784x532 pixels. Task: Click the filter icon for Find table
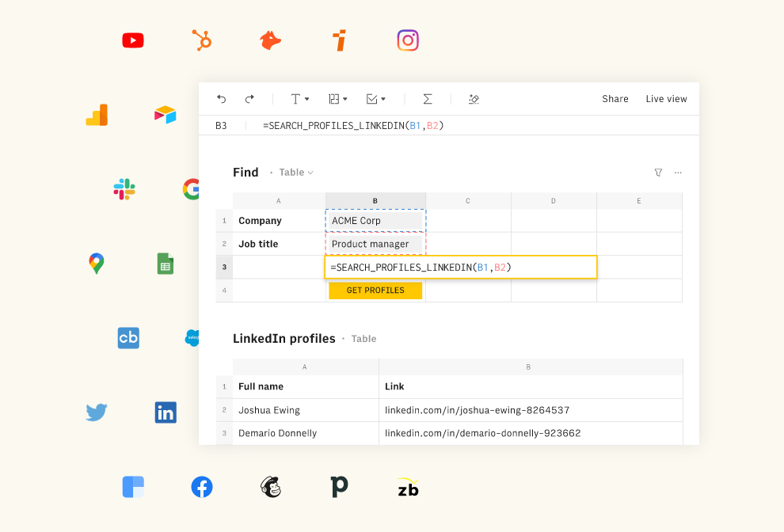[x=658, y=173]
